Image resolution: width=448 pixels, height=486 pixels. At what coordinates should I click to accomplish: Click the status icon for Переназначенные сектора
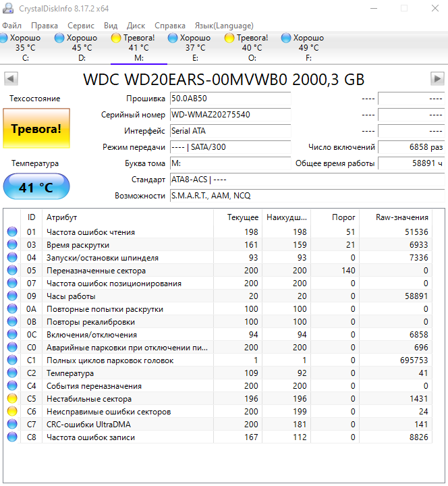[12, 270]
